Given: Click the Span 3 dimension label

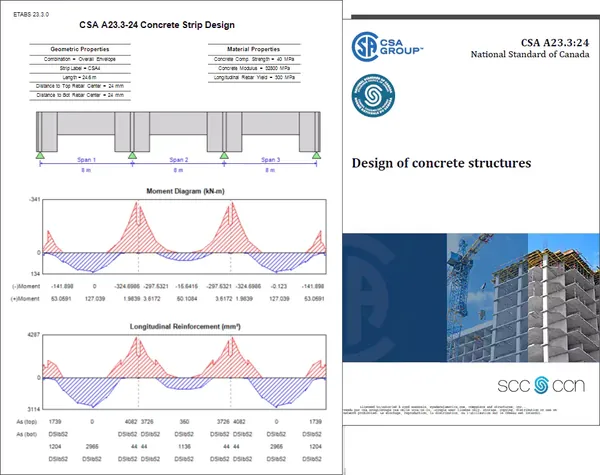Looking at the screenshot, I should (271, 160).
